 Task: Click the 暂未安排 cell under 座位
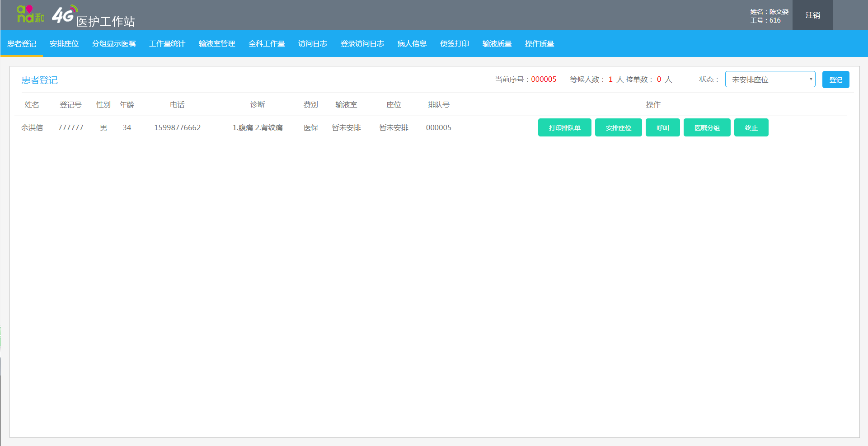394,128
